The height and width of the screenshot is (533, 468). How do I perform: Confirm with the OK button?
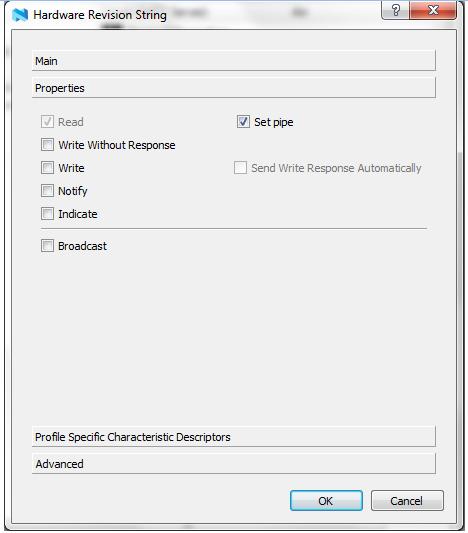tap(326, 500)
